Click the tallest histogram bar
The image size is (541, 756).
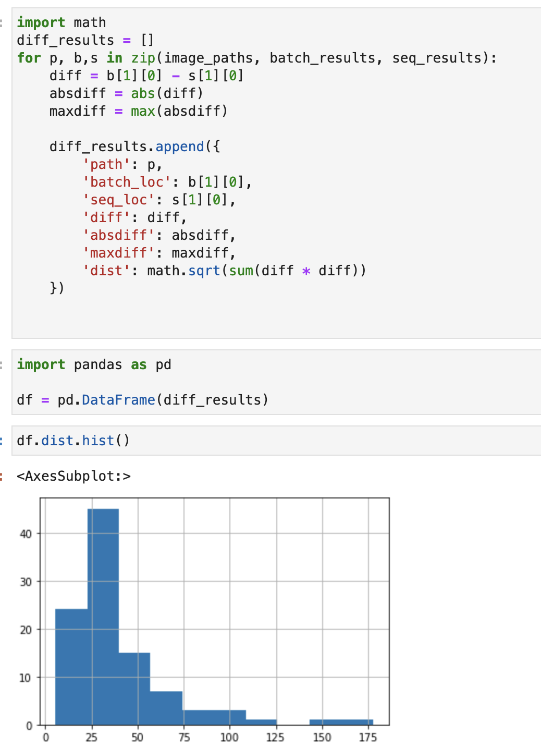[x=103, y=617]
